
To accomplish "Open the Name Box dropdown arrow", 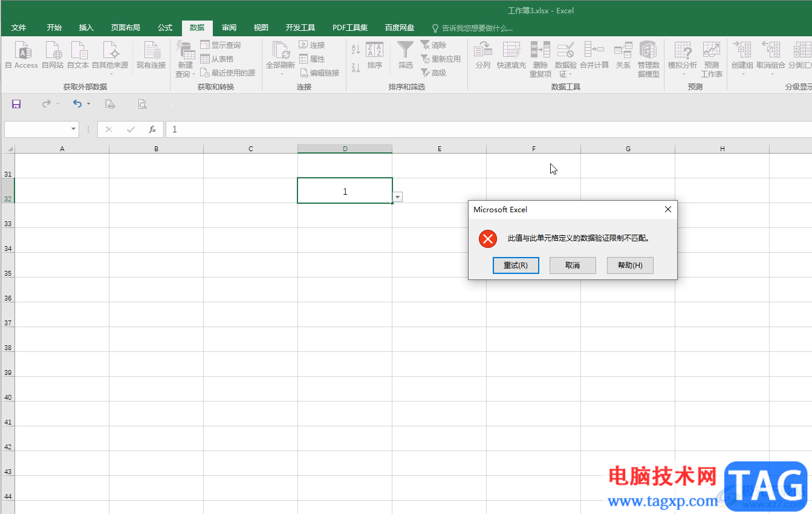I will [x=74, y=129].
